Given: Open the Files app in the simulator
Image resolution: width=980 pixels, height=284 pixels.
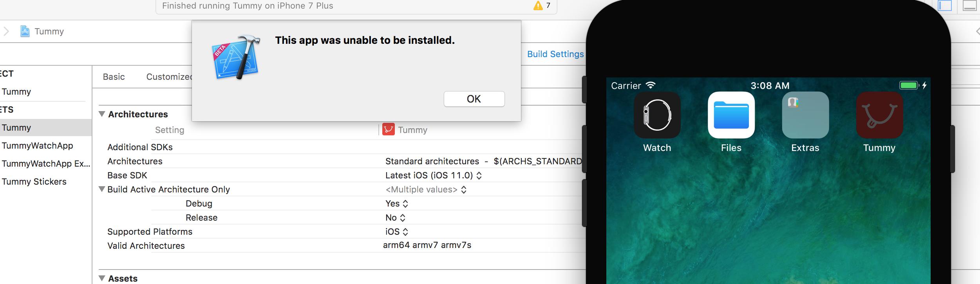Looking at the screenshot, I should pos(731,115).
